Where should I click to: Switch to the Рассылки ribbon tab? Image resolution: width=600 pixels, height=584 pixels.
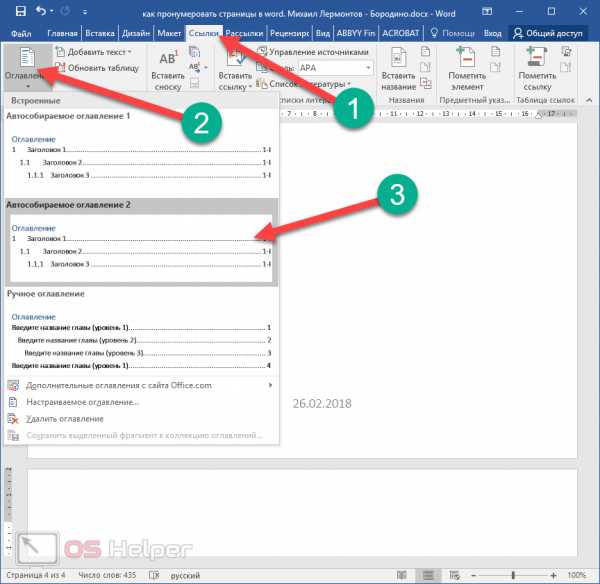tap(245, 33)
